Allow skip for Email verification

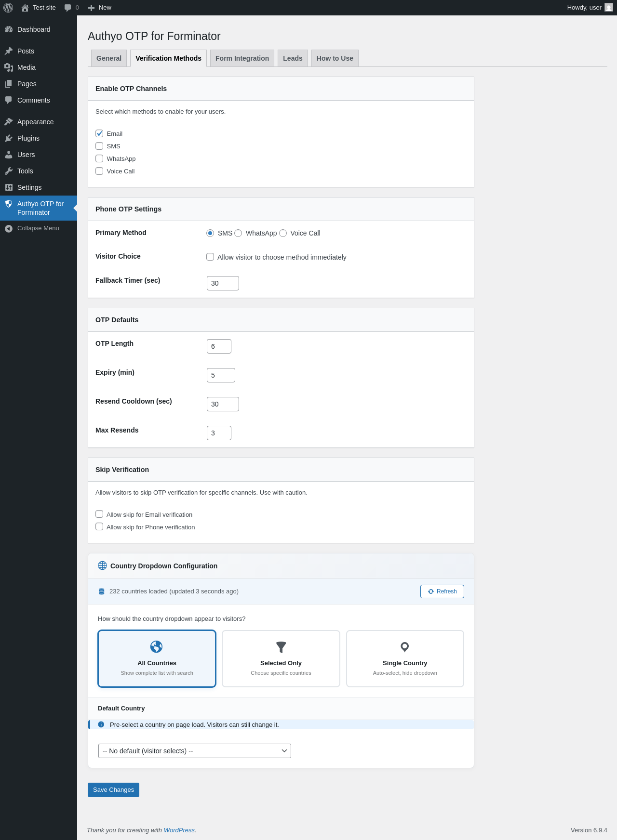(99, 514)
